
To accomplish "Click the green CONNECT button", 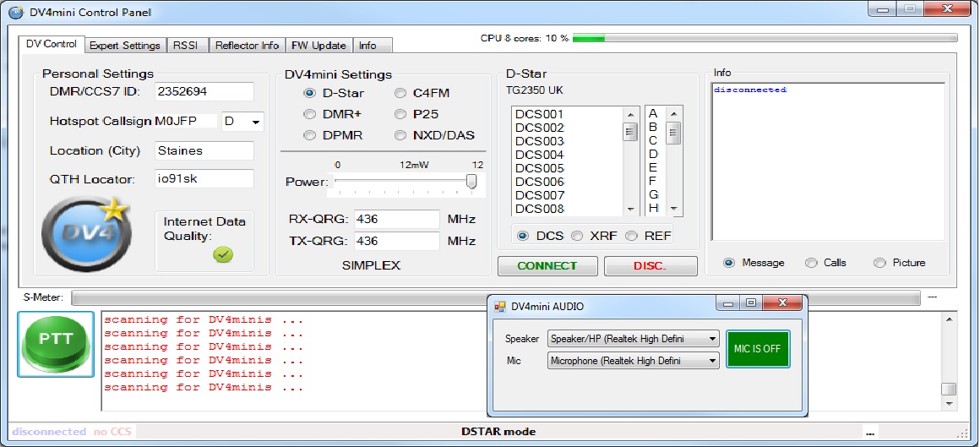I will (x=547, y=265).
